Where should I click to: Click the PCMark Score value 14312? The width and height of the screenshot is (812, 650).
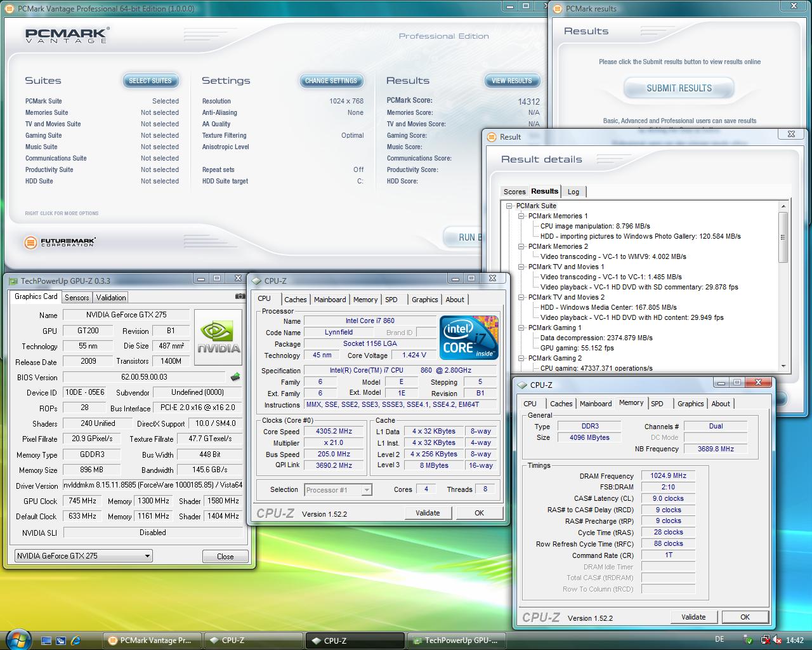528,102
